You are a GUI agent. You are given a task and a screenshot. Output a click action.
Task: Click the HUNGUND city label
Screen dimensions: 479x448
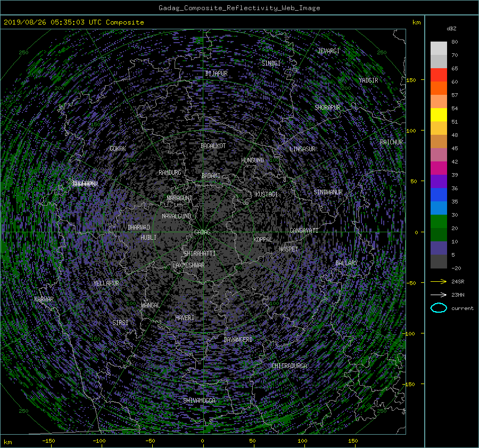(252, 160)
